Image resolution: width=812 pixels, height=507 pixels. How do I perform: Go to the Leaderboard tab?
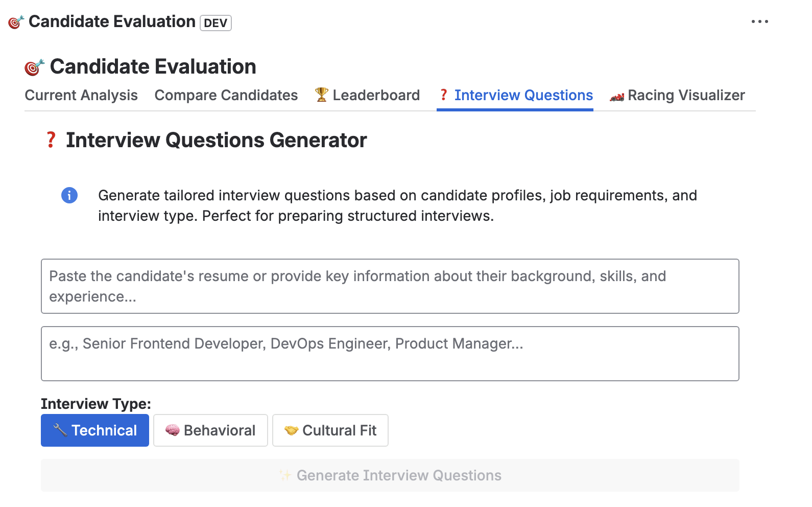[376, 95]
